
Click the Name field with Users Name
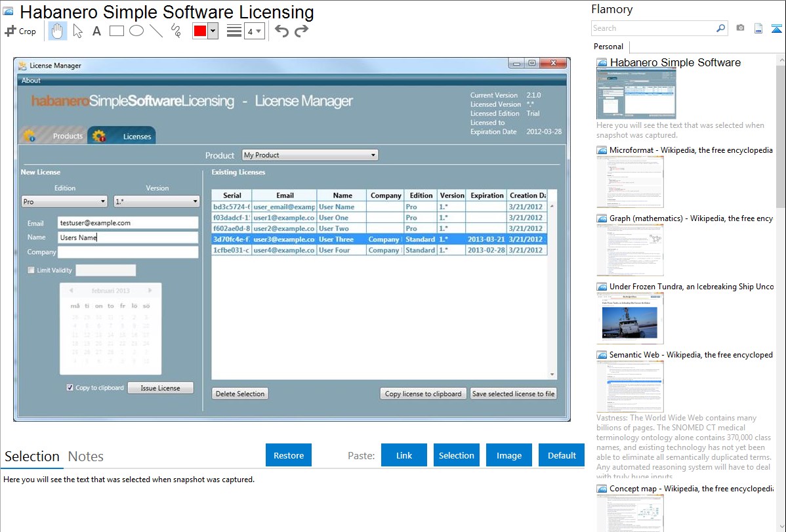(128, 237)
